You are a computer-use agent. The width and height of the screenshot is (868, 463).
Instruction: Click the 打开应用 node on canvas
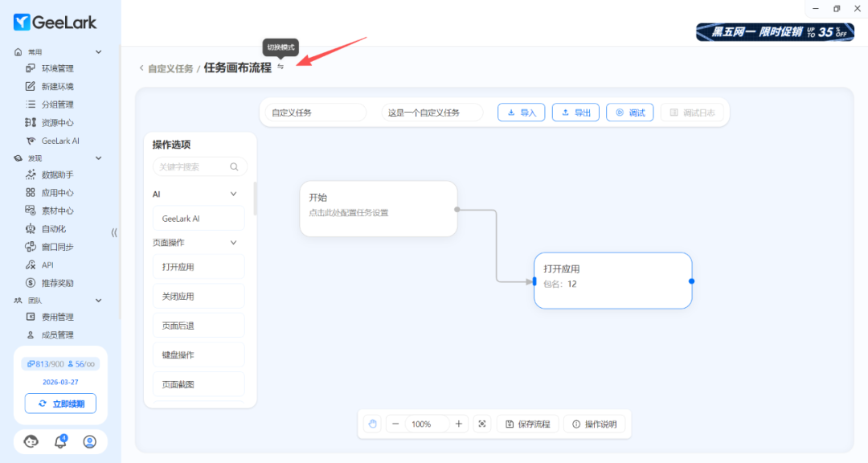[x=612, y=281]
